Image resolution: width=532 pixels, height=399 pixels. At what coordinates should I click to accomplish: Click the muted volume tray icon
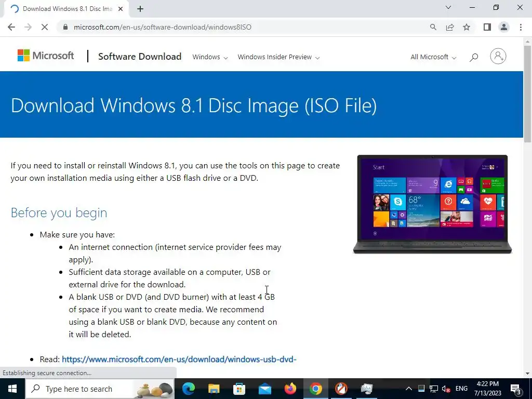click(x=446, y=389)
